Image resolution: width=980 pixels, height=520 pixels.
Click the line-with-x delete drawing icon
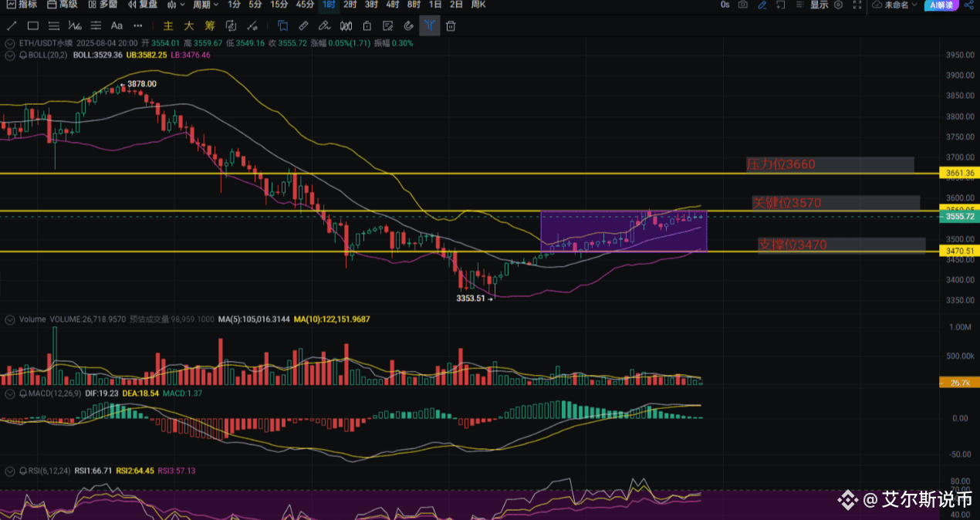pyautogui.click(x=252, y=25)
